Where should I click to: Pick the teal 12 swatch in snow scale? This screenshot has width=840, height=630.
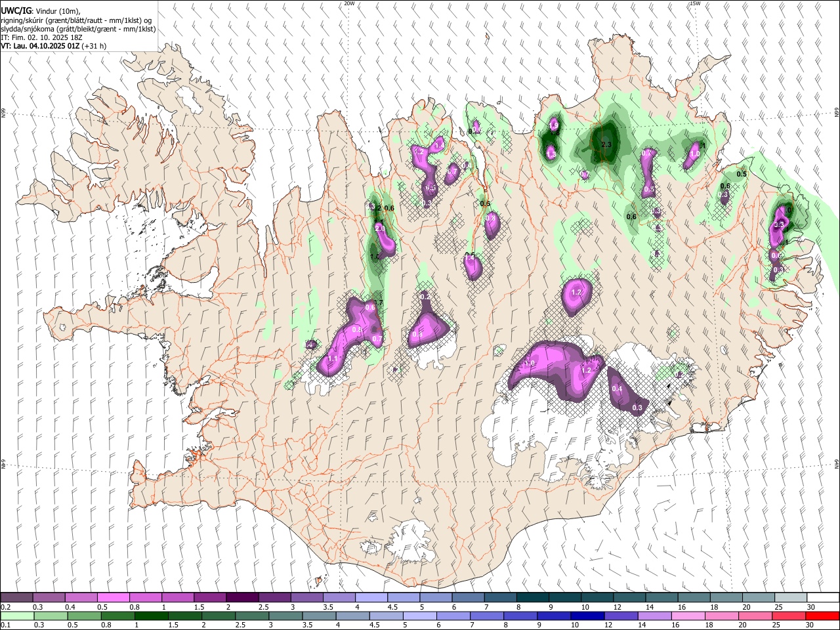click(629, 597)
